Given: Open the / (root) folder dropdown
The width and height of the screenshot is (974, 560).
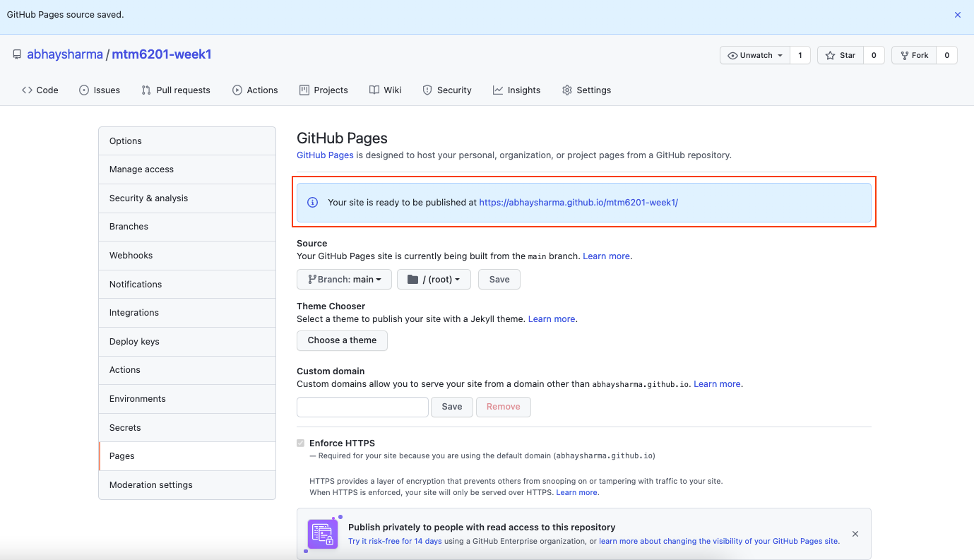Looking at the screenshot, I should (434, 280).
